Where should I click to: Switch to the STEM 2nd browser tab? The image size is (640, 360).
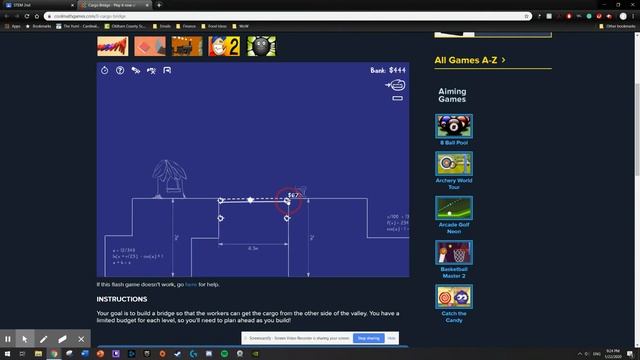[39, 5]
